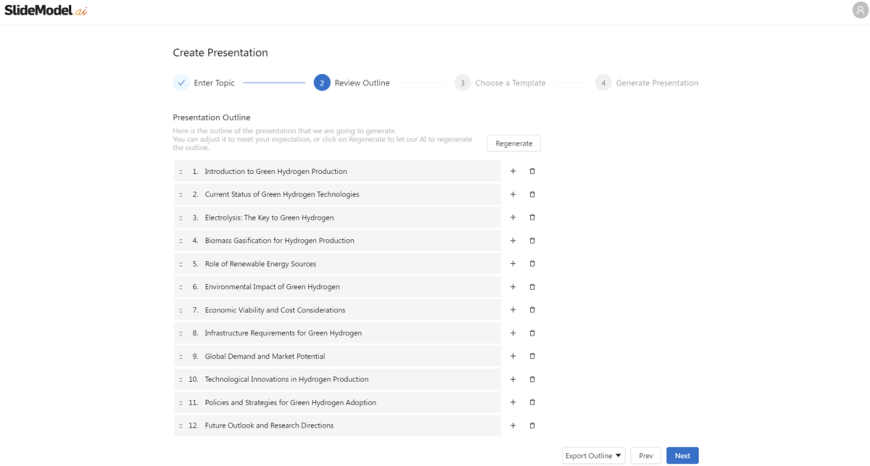Delete Environmental Impact of Green Hydrogen row

pyautogui.click(x=532, y=287)
